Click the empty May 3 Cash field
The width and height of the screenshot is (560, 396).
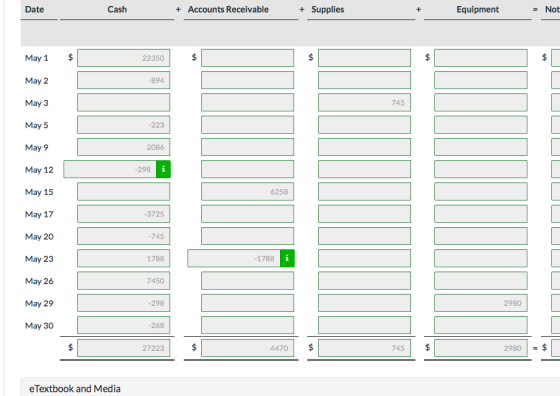[x=124, y=102]
